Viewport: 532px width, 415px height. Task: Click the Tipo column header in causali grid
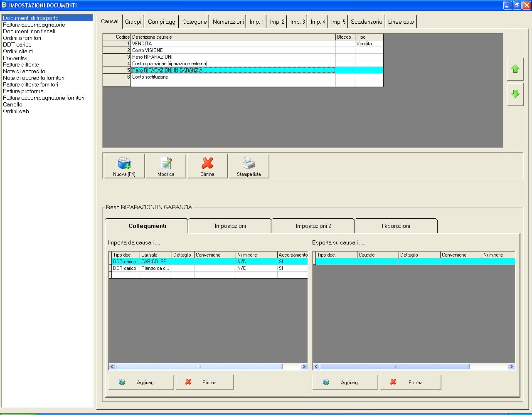[369, 37]
